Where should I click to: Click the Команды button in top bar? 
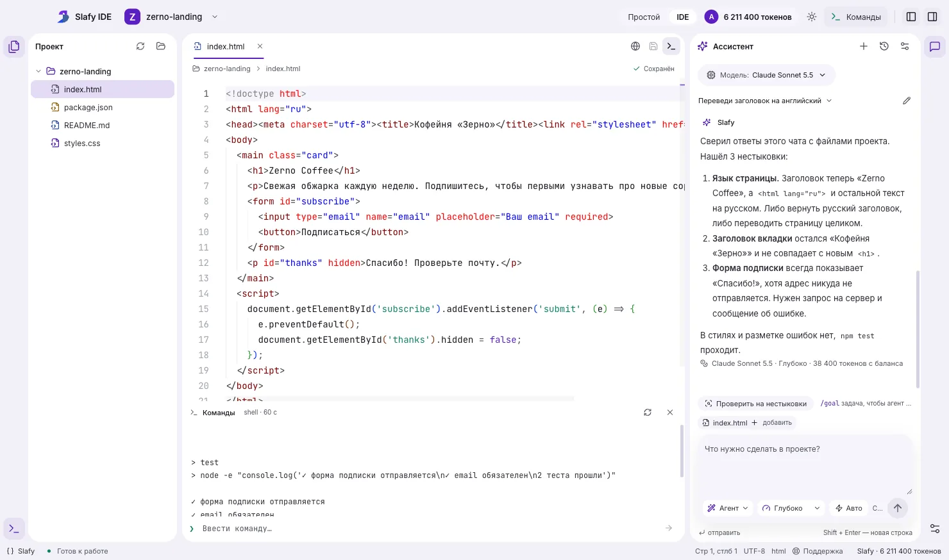(x=856, y=17)
